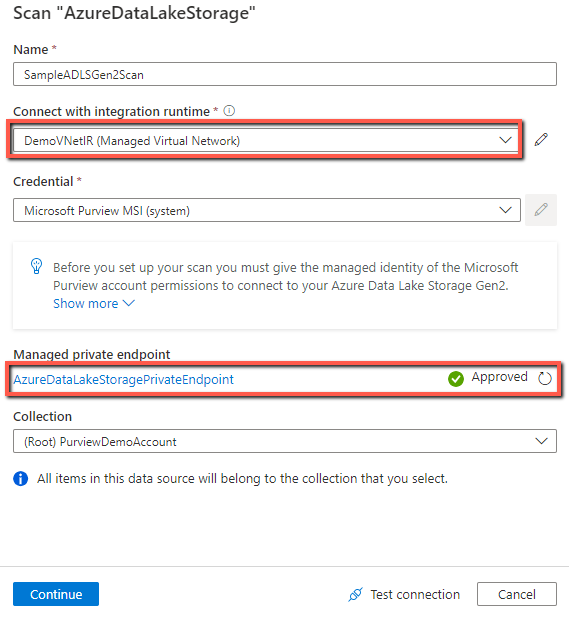This screenshot has height=617, width=569.
Task: Click the Managed private endpoint label
Action: point(92,354)
